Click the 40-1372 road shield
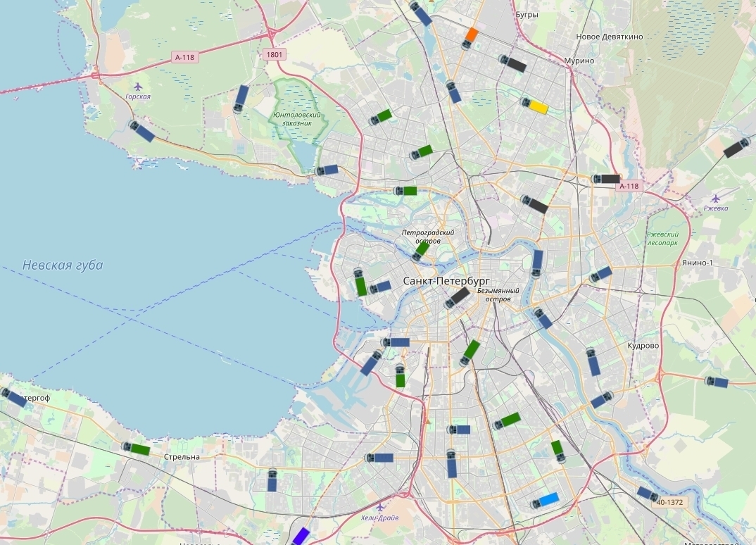Screen dimensions: 756x545 [x=670, y=502]
